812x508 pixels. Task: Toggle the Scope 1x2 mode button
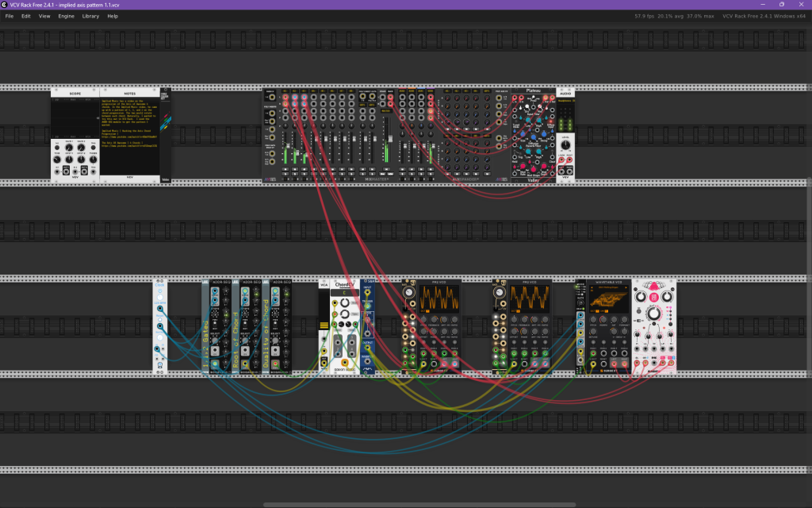[57, 147]
